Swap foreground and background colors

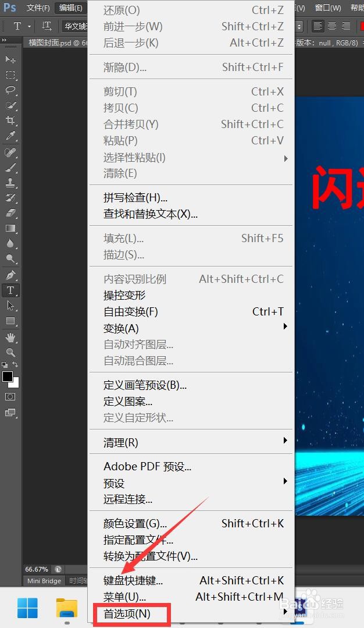[15, 364]
